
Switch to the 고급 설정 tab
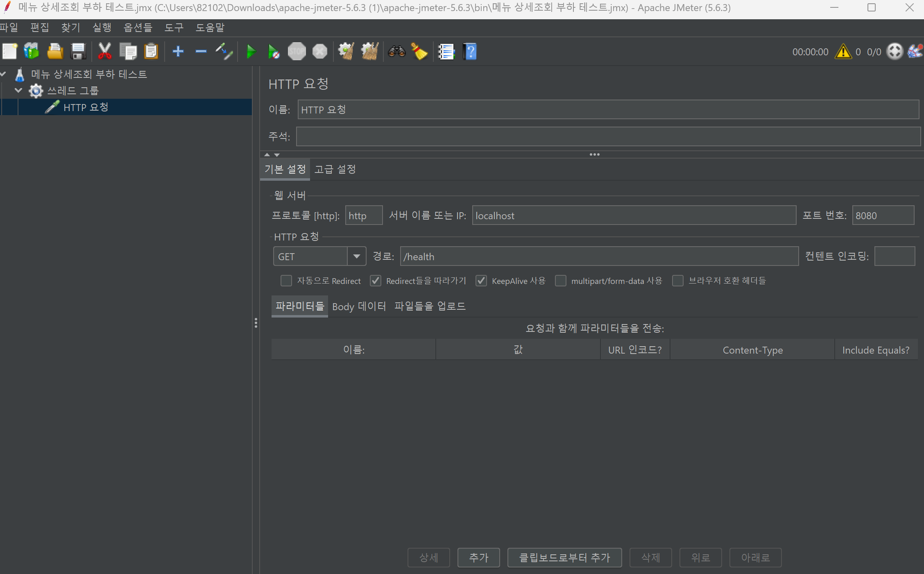335,169
